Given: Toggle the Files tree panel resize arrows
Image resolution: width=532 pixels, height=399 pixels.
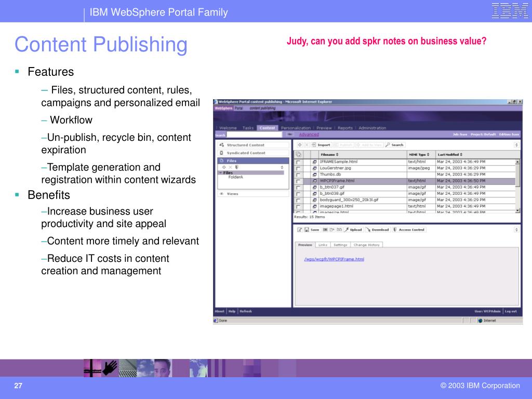Looking at the screenshot, I should point(282,167).
